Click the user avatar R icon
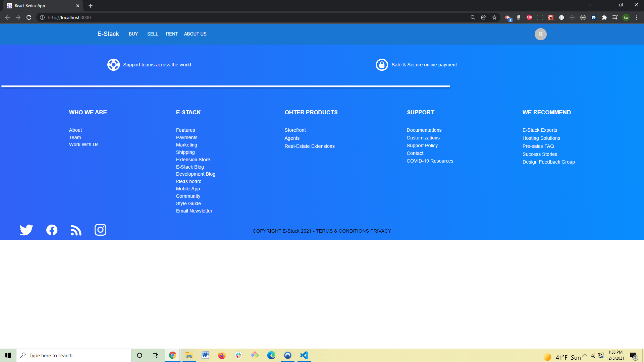Image resolution: width=644 pixels, height=362 pixels. [x=540, y=34]
